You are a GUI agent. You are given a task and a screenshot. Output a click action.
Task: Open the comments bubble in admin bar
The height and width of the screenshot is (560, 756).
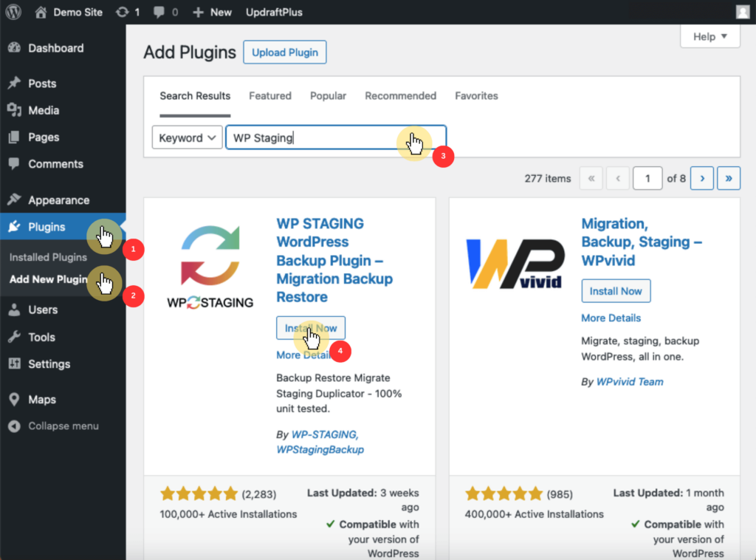[159, 12]
